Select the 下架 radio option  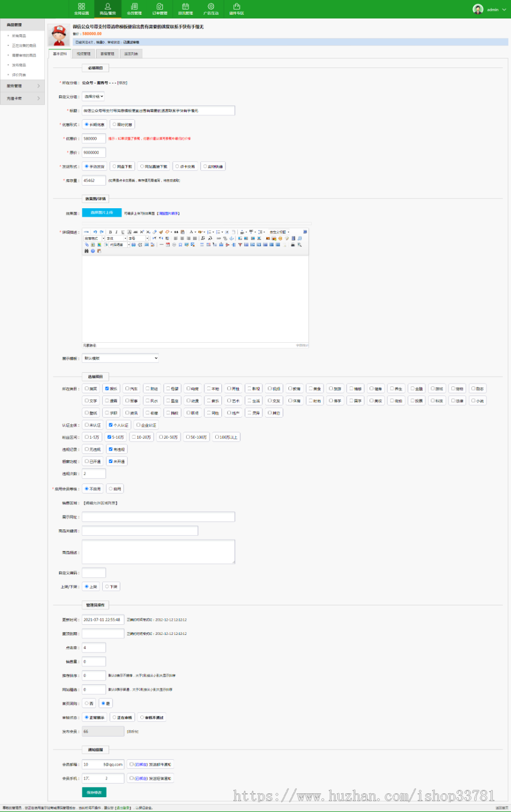pos(107,587)
